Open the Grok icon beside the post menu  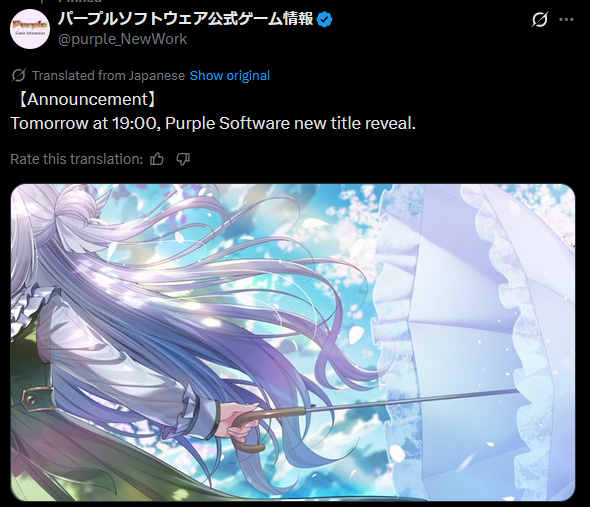(540, 19)
